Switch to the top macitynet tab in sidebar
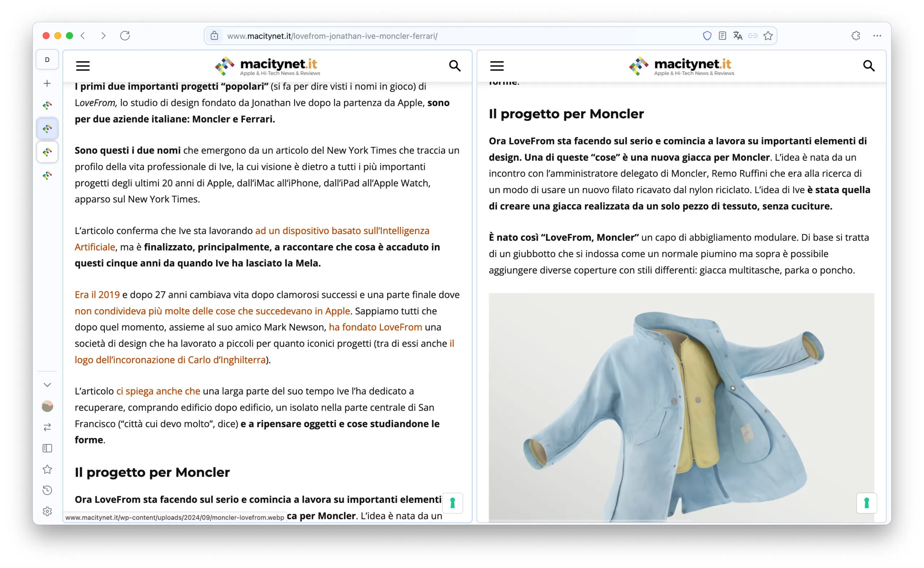Viewport: 924px width, 568px height. click(47, 105)
